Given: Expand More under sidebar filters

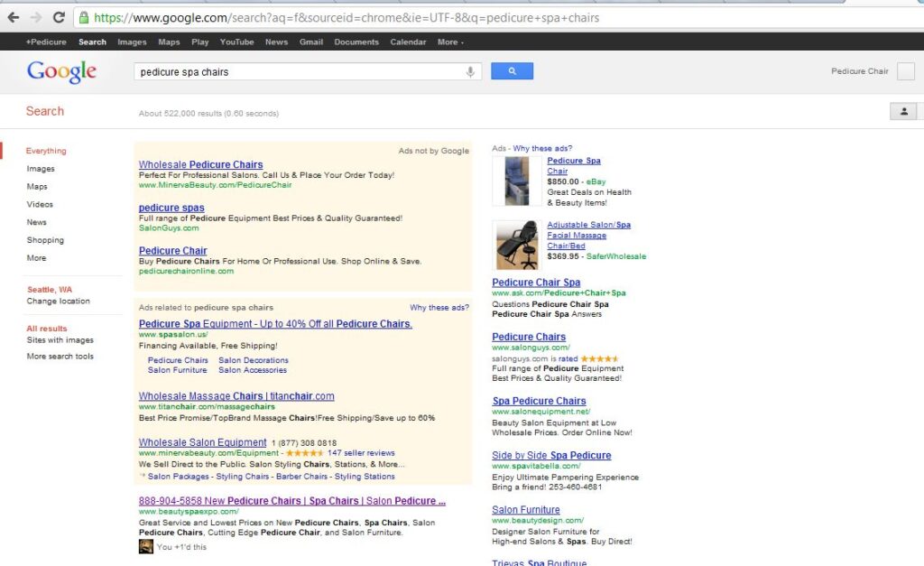Looking at the screenshot, I should pyautogui.click(x=36, y=257).
